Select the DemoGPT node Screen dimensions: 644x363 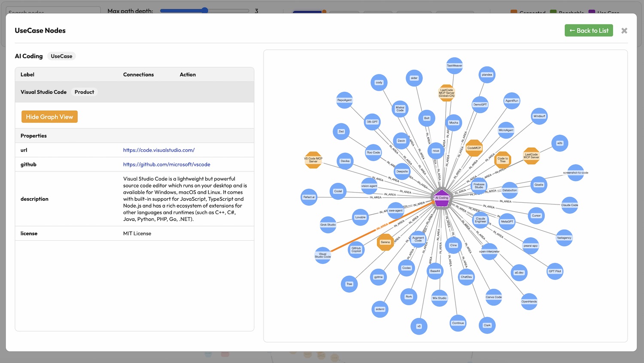pos(480,105)
